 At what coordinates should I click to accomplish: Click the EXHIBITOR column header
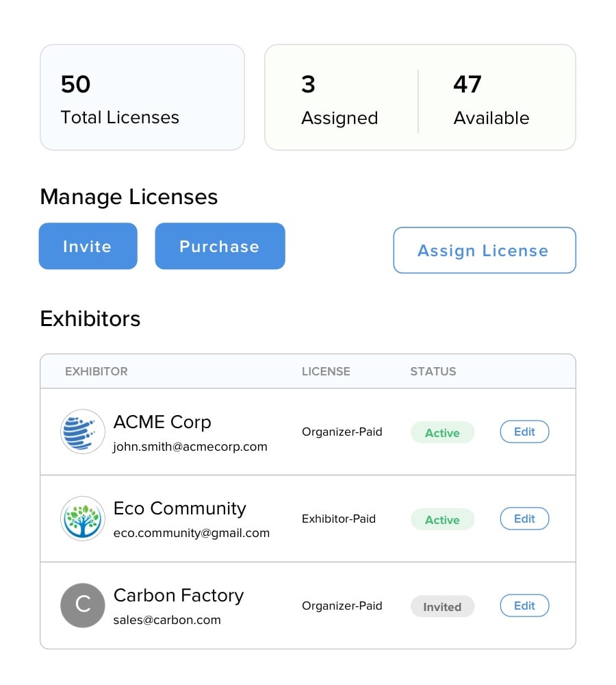coord(97,371)
